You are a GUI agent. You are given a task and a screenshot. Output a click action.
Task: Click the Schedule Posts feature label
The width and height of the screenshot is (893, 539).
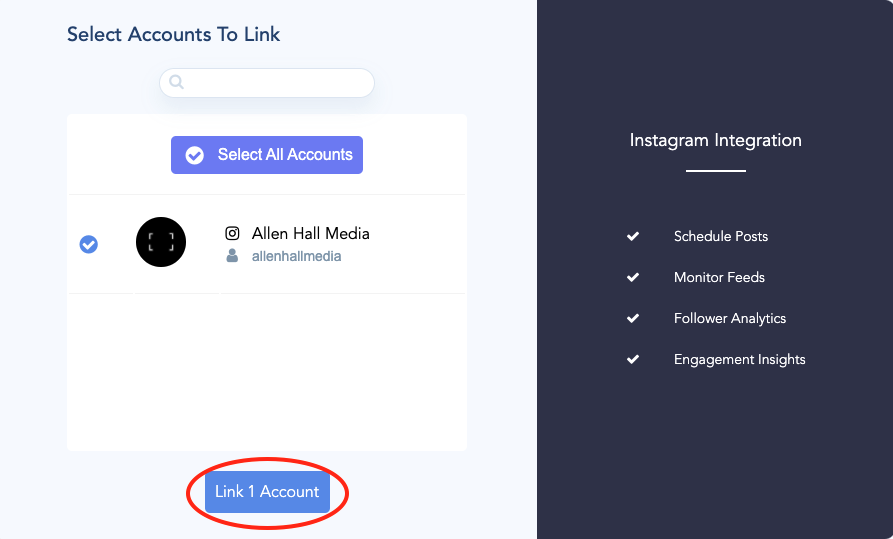720,236
